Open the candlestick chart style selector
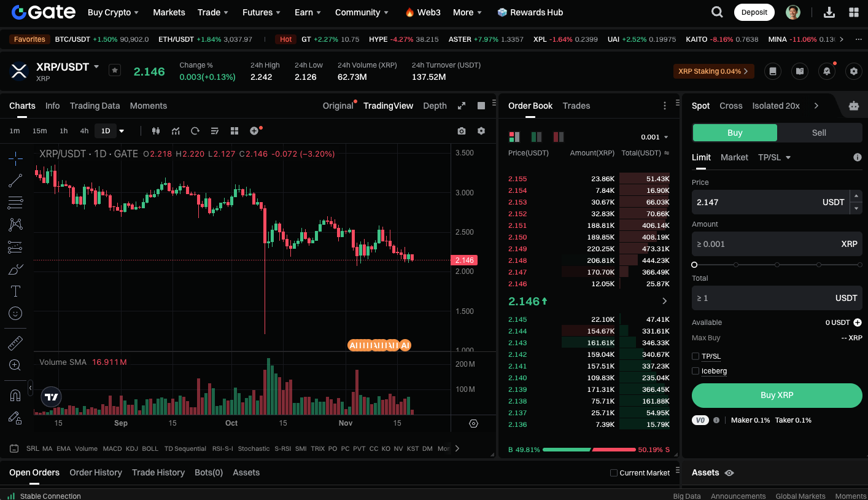Screen dimensions: 868x500 pos(156,131)
